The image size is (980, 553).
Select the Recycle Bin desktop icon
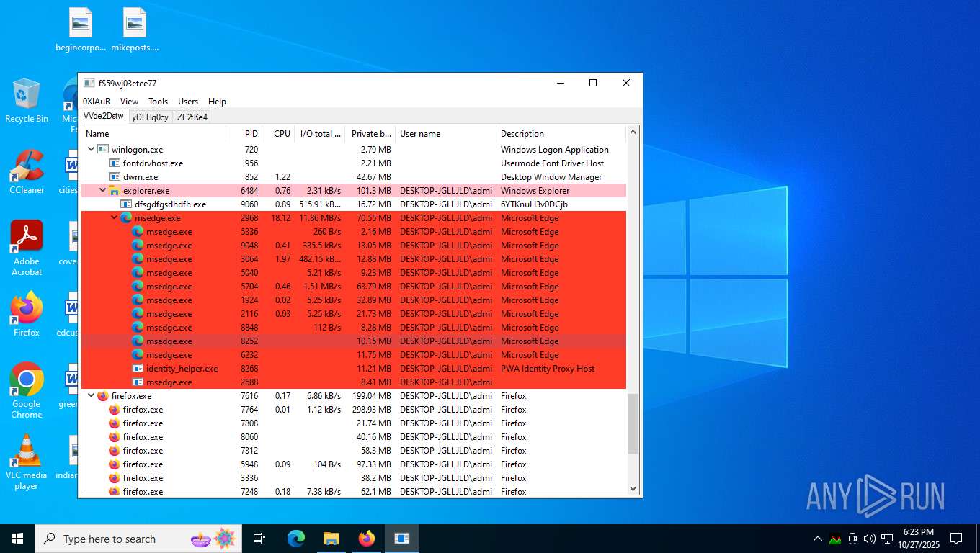click(27, 102)
